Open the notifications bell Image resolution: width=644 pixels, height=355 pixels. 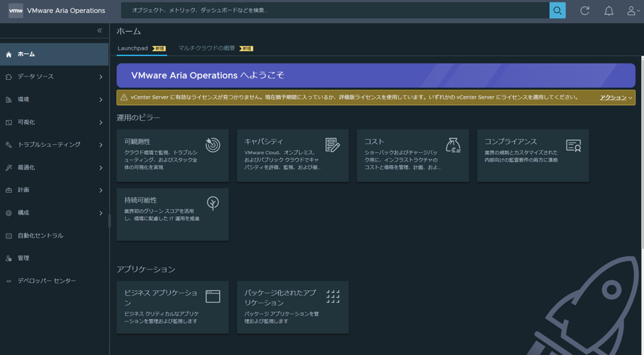pyautogui.click(x=609, y=10)
